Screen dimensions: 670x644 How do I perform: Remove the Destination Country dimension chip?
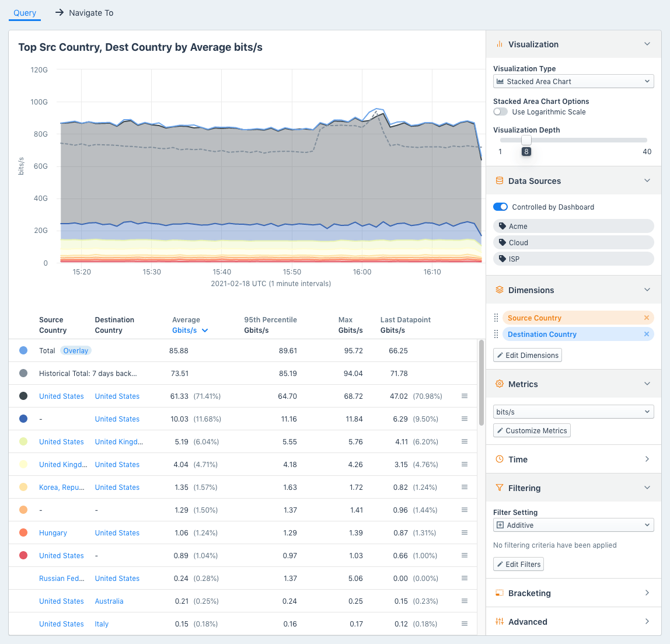645,334
